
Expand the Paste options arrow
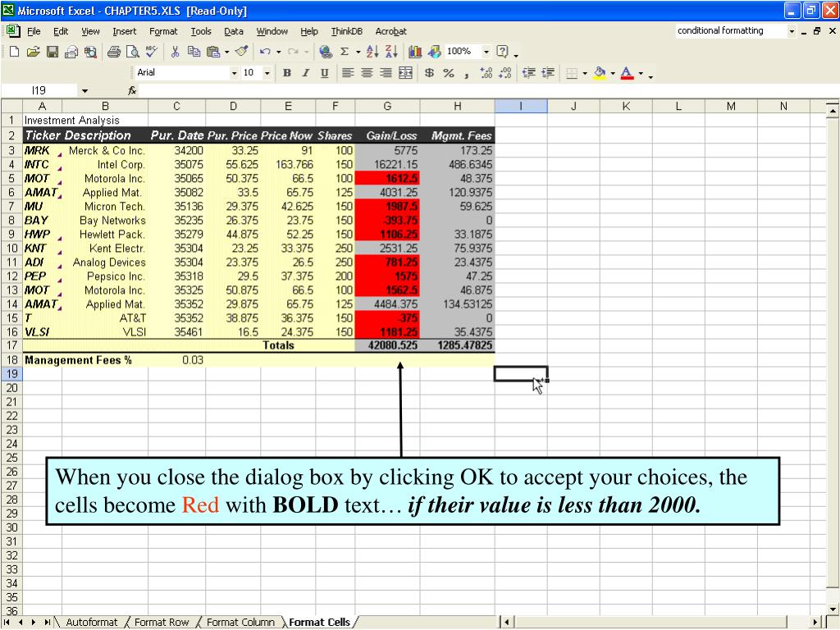coord(227,52)
